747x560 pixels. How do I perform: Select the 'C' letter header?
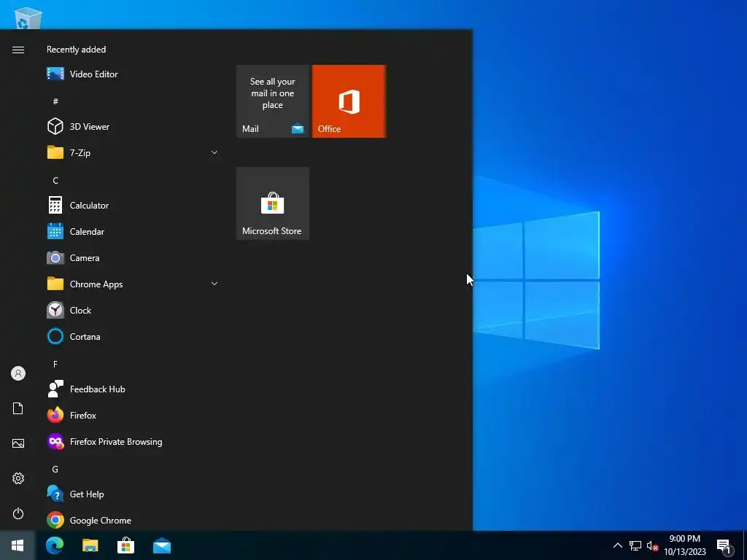click(55, 181)
